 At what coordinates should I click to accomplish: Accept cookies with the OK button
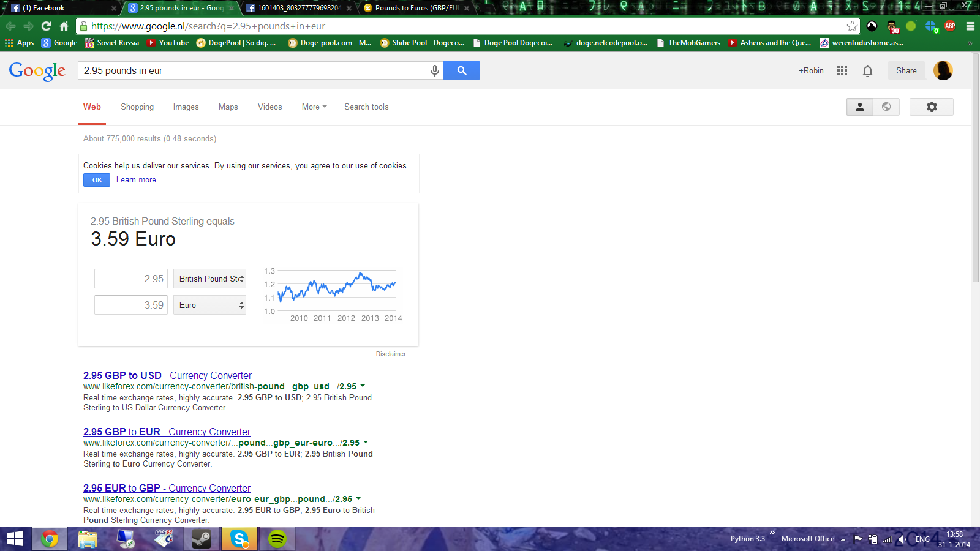[97, 180]
